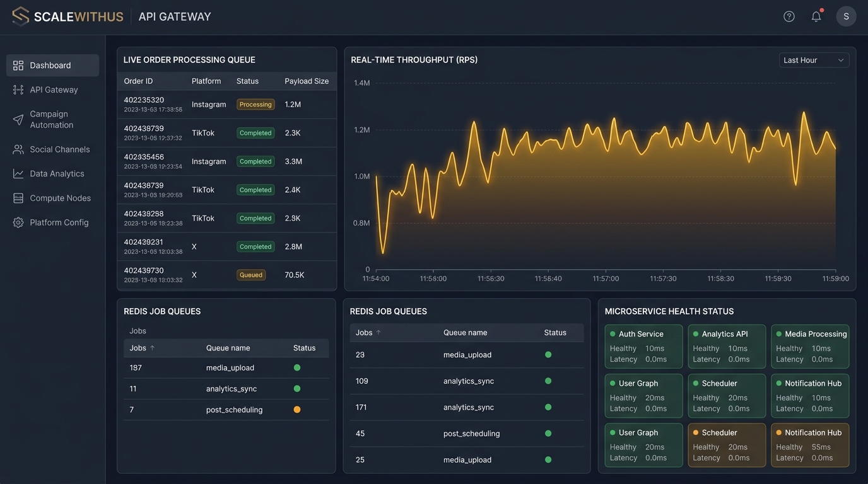868x484 pixels.
Task: Click the Platform column header
Action: 206,81
